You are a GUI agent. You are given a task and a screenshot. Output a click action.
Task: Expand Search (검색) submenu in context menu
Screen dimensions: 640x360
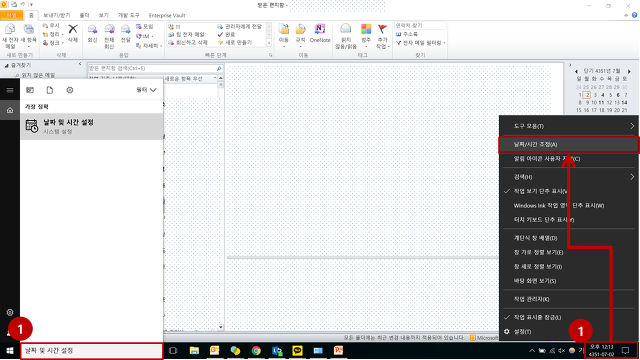(569, 177)
